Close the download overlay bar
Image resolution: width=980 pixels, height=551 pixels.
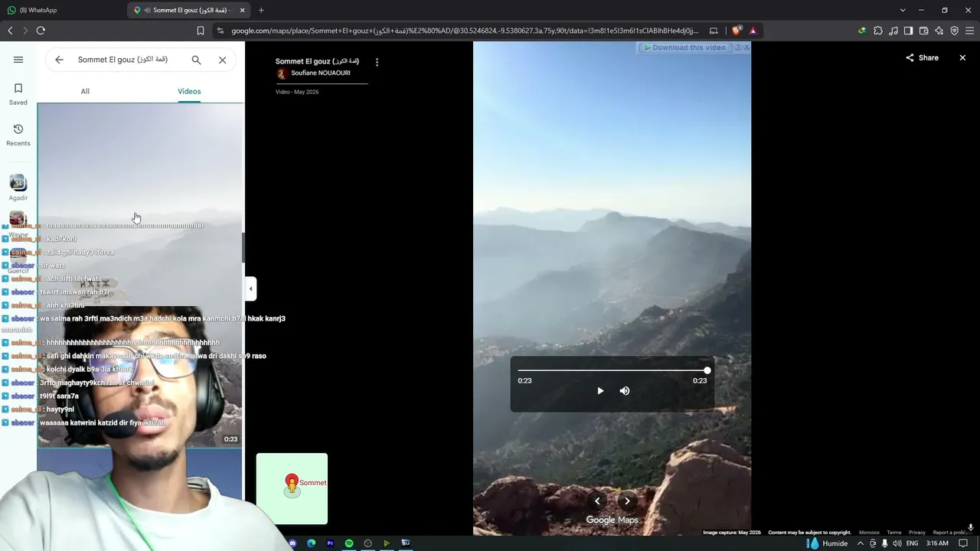click(x=746, y=47)
